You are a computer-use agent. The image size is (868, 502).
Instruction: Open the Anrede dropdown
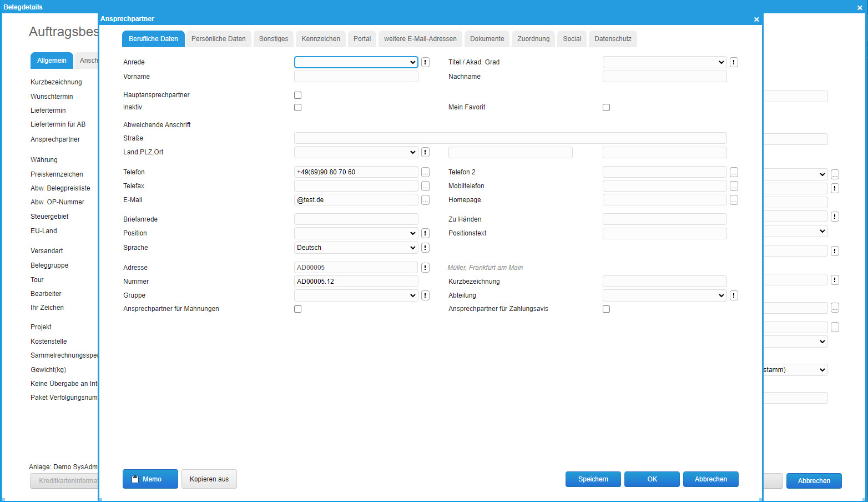click(x=356, y=62)
